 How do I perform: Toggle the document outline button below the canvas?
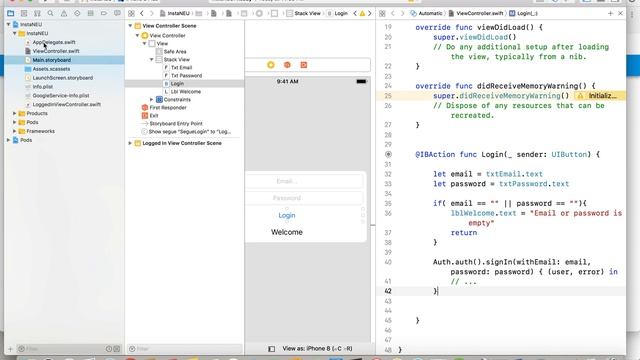click(271, 349)
